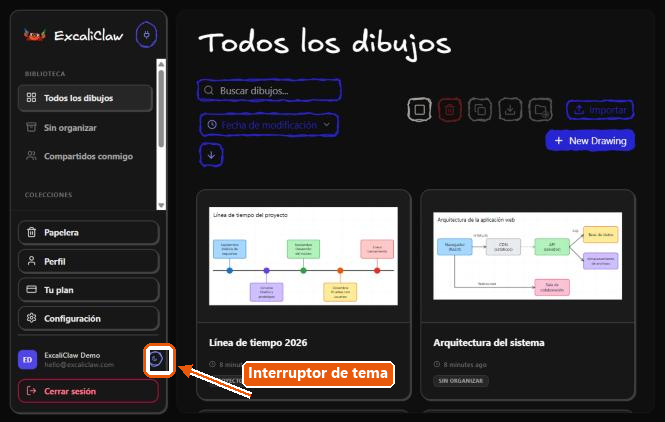Click the Línea de tiempo 2026 title
Viewport: 665px width, 422px height.
tap(258, 342)
